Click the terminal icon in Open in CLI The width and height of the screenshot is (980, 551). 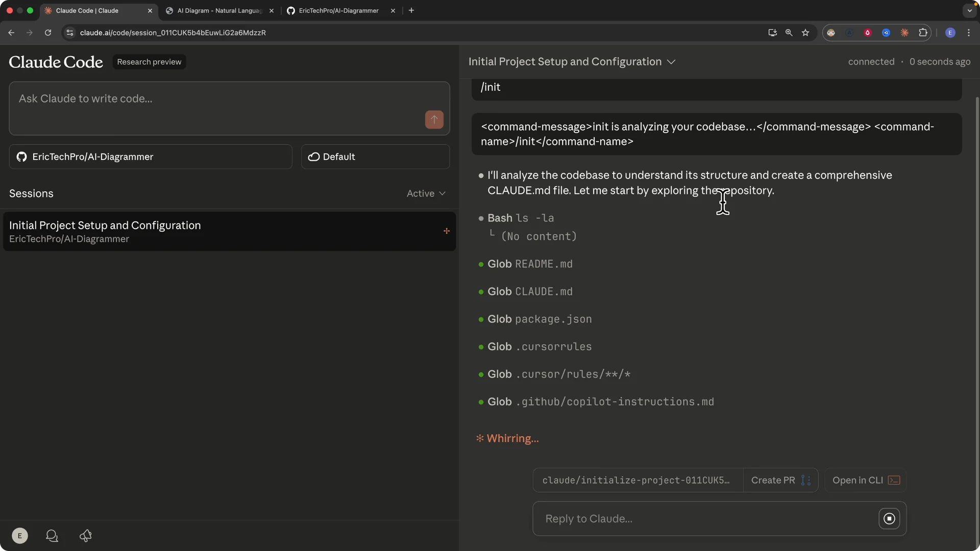pyautogui.click(x=894, y=480)
